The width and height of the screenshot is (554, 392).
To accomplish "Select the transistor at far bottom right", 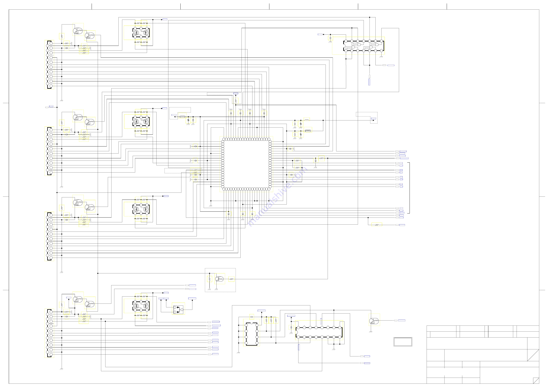I will click(x=374, y=321).
